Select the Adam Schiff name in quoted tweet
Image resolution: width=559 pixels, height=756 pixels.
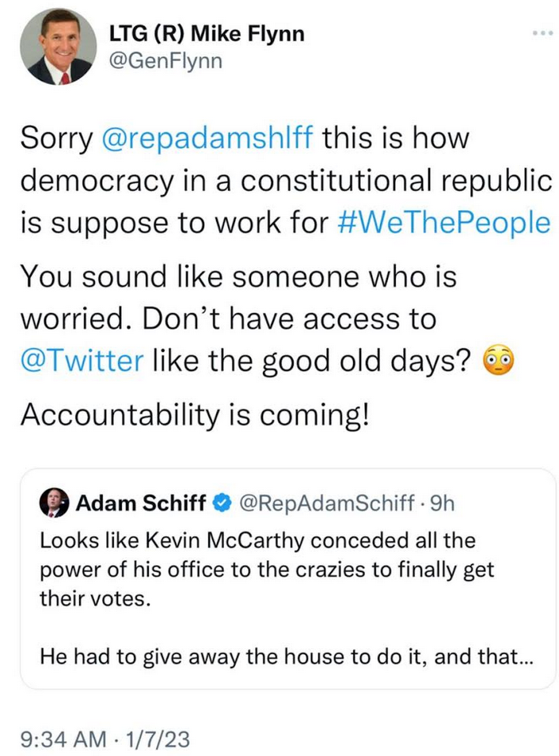[x=141, y=502]
